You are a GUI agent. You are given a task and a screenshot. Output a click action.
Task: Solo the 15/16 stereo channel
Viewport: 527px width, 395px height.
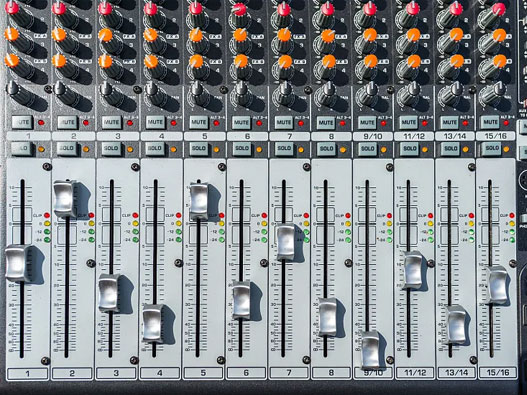click(492, 149)
